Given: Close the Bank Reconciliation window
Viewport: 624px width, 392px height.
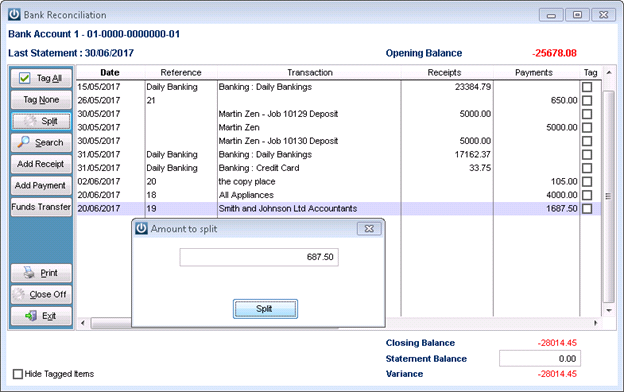Looking at the screenshot, I should click(x=604, y=15).
